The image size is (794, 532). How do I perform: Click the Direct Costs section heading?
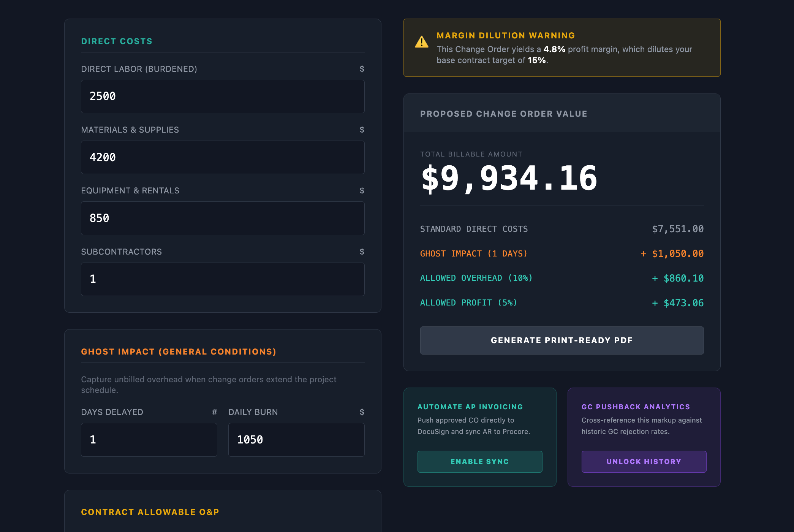[117, 41]
